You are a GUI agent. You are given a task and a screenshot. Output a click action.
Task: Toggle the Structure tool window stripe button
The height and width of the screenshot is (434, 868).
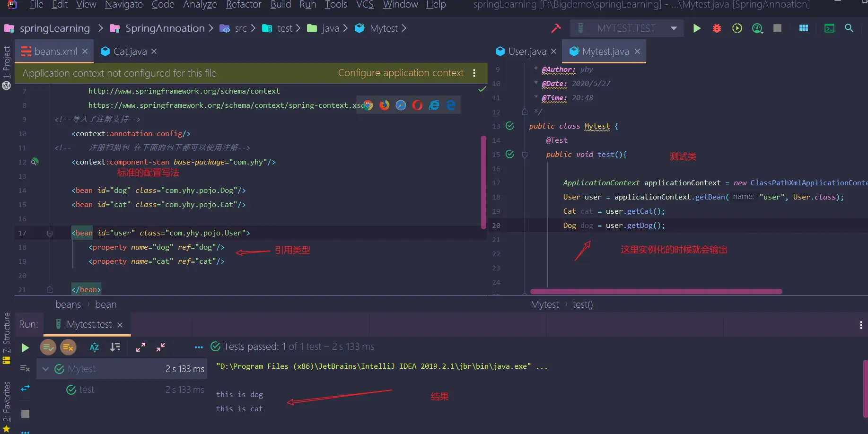[x=7, y=338]
